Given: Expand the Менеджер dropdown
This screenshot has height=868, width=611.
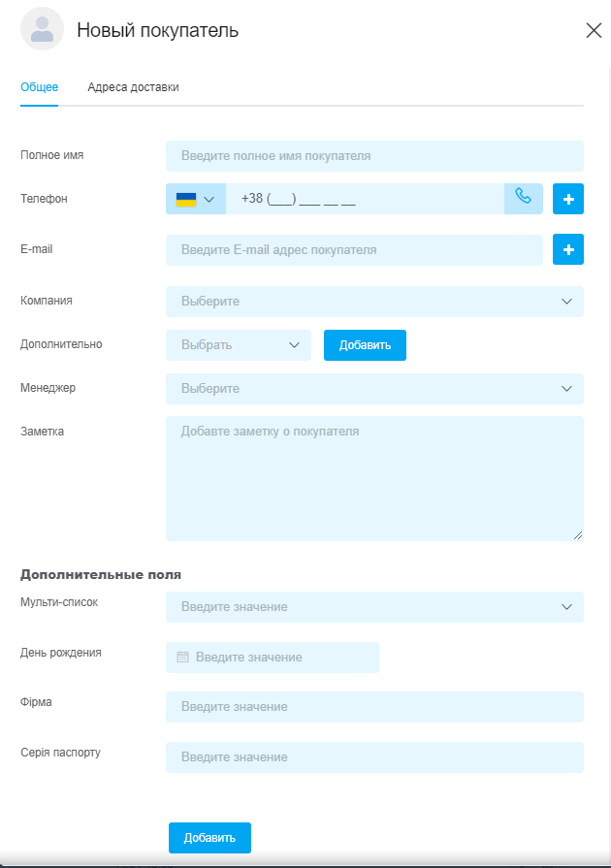Looking at the screenshot, I should pos(374,389).
